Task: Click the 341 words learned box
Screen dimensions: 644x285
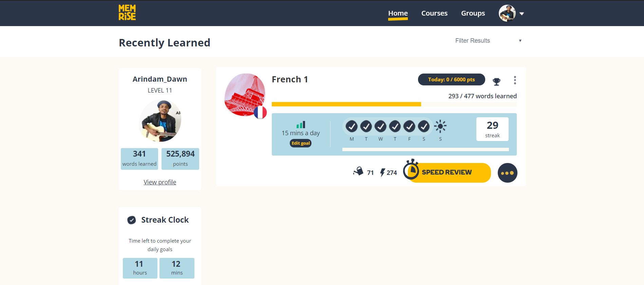Action: click(x=139, y=159)
